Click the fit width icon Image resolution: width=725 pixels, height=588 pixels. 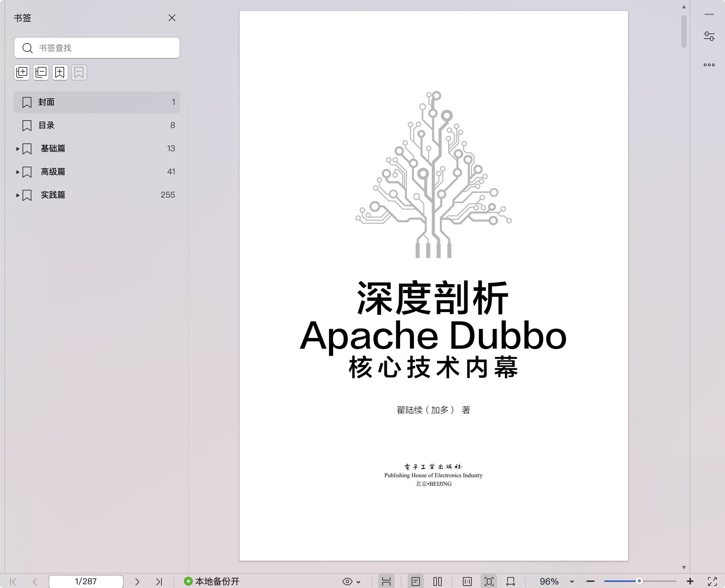511,582
